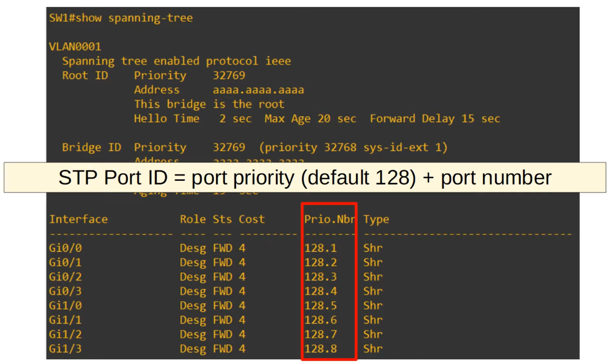Click the Role column header
Screen dimensions: 610x364
(193, 219)
